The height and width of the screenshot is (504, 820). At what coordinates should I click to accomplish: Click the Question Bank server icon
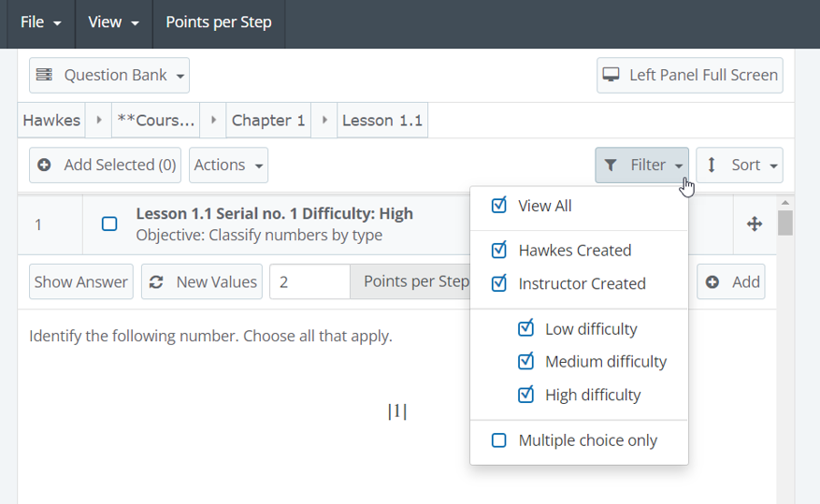[x=45, y=76]
